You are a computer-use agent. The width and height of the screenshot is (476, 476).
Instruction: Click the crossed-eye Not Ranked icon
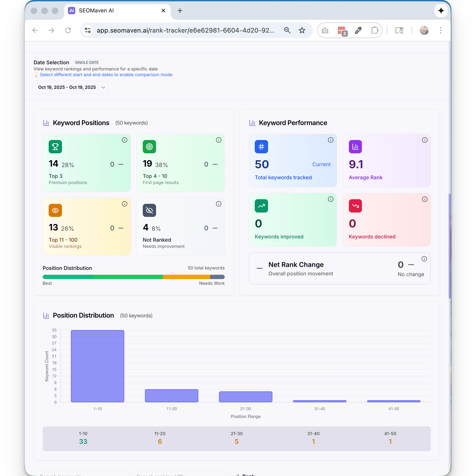click(149, 210)
